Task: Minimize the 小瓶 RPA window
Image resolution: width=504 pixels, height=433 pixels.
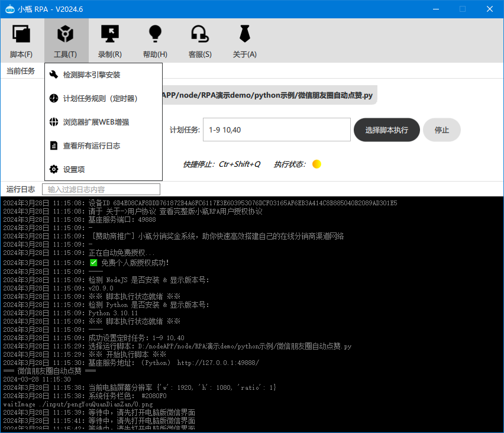Action: [x=436, y=9]
